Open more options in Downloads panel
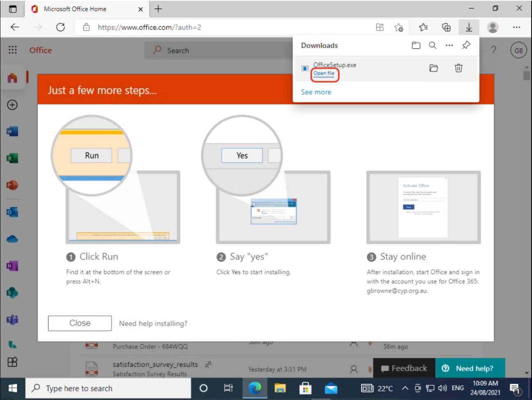This screenshot has height=400, width=532. click(449, 45)
